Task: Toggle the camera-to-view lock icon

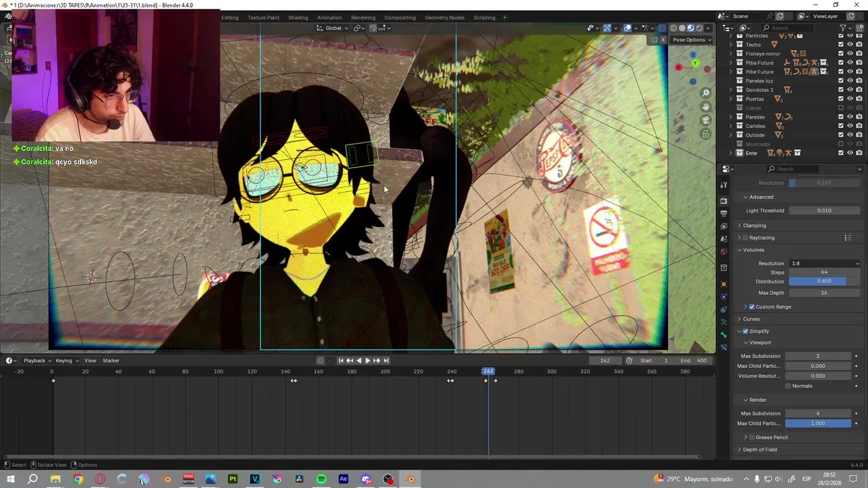Action: click(x=706, y=134)
